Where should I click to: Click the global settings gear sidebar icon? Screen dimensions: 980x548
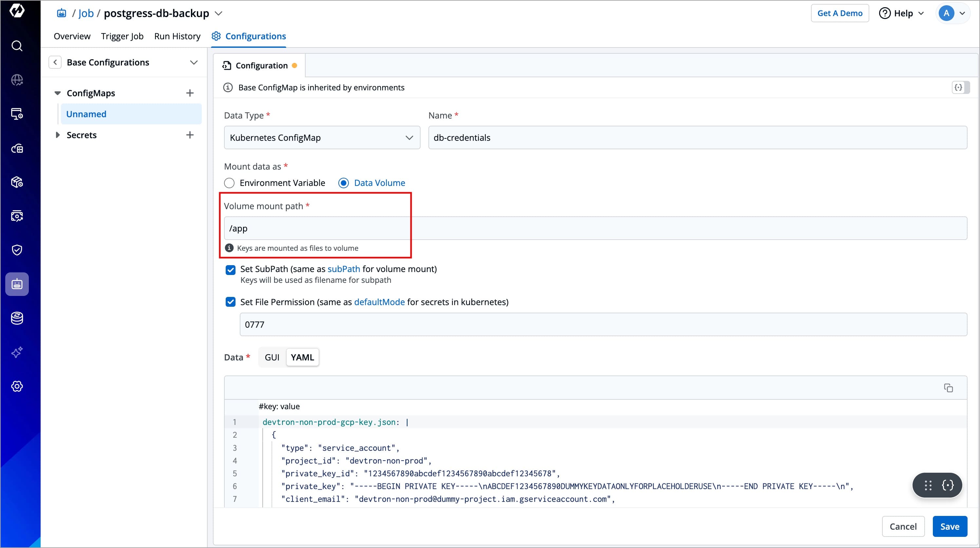17,386
